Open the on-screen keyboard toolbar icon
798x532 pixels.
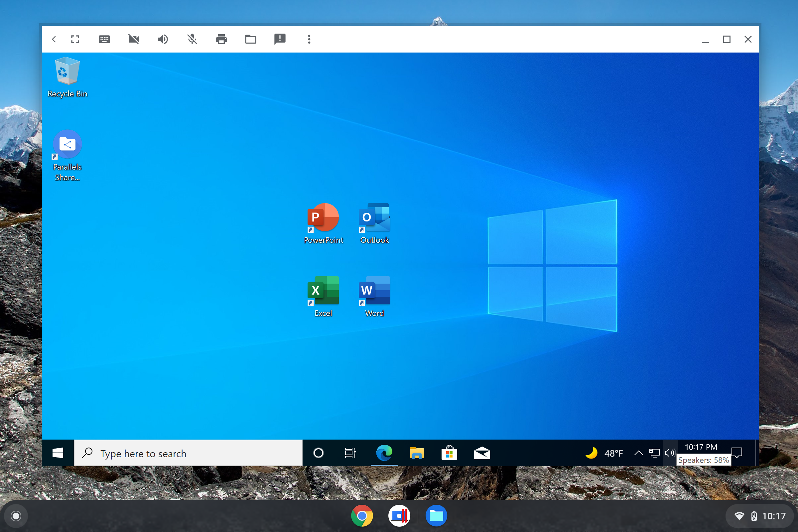pyautogui.click(x=104, y=39)
